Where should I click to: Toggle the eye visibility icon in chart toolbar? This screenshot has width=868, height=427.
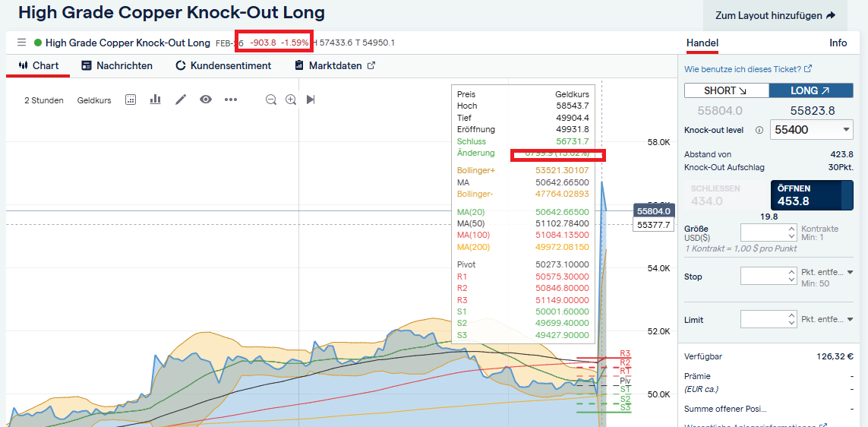point(206,100)
